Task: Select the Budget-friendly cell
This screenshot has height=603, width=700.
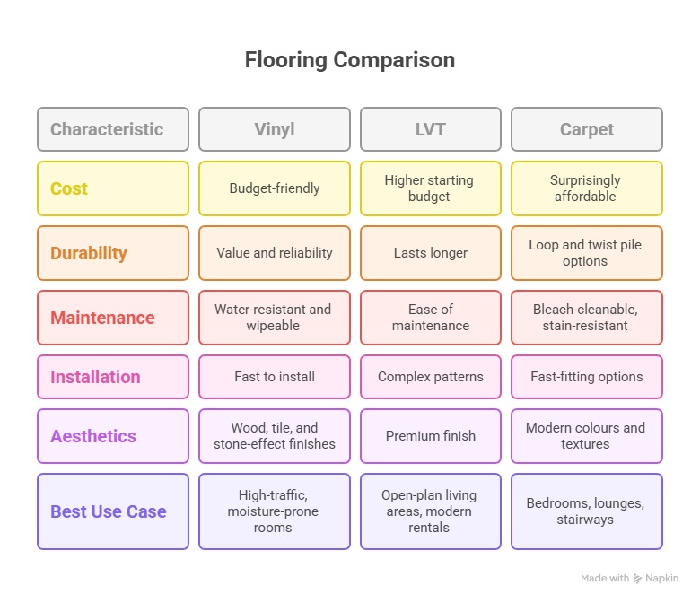Action: tap(275, 188)
